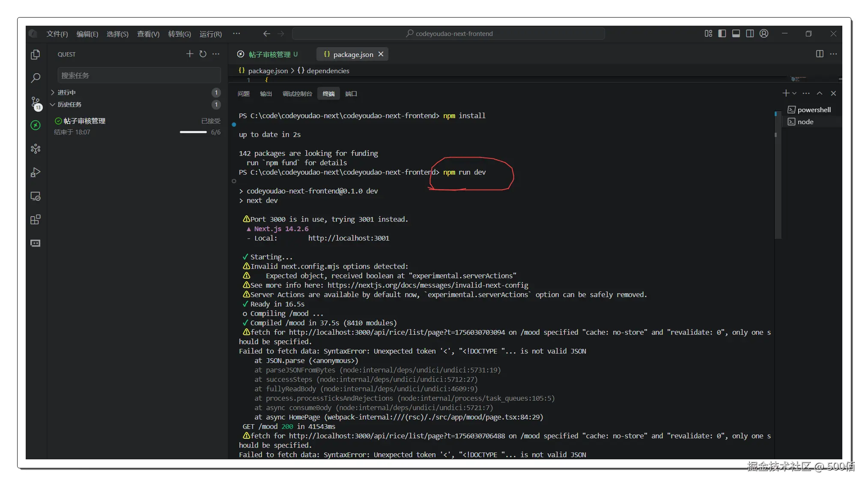Open Source Control icon with 13 badge
This screenshot has height=485, width=868.
pos(36,102)
